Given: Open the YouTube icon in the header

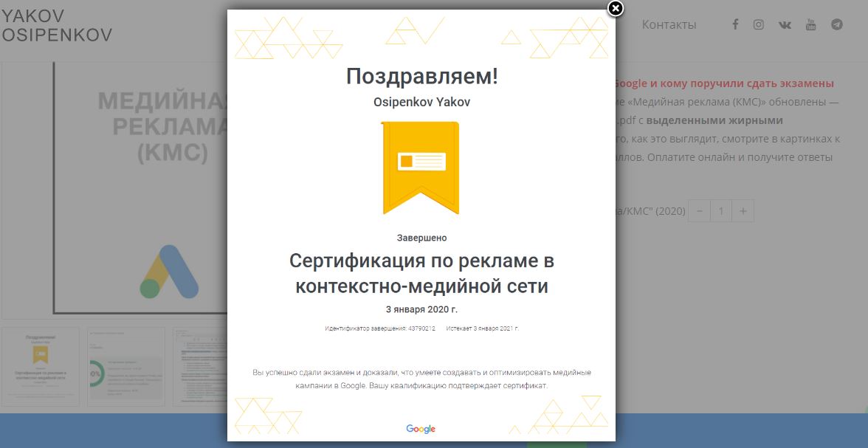Looking at the screenshot, I should point(810,24).
